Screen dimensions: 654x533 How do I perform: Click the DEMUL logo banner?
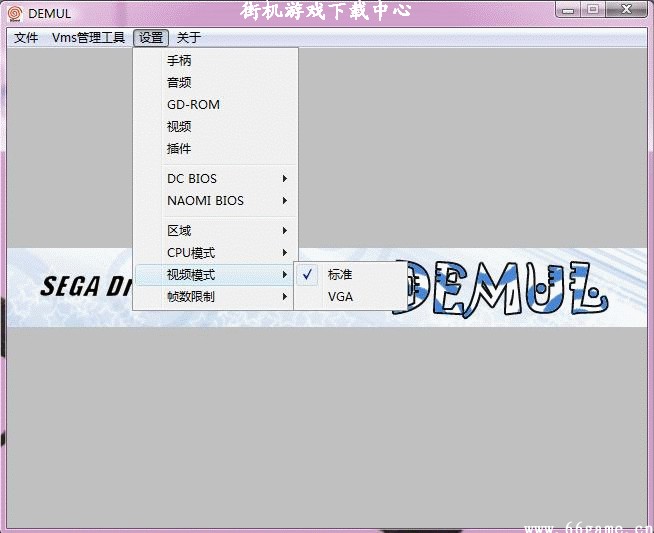tap(500, 288)
